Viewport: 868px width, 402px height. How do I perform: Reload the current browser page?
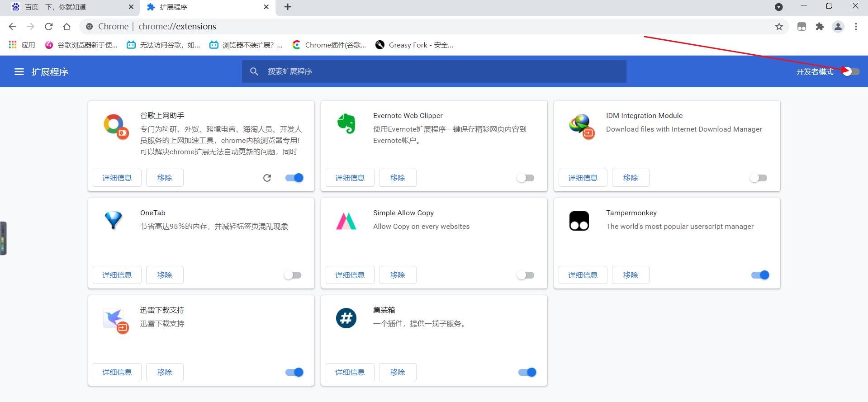[x=49, y=27]
